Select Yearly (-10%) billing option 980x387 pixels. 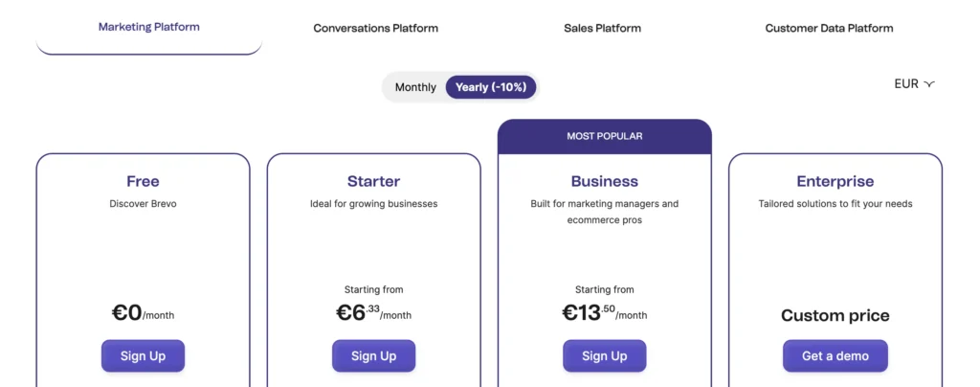click(x=491, y=87)
